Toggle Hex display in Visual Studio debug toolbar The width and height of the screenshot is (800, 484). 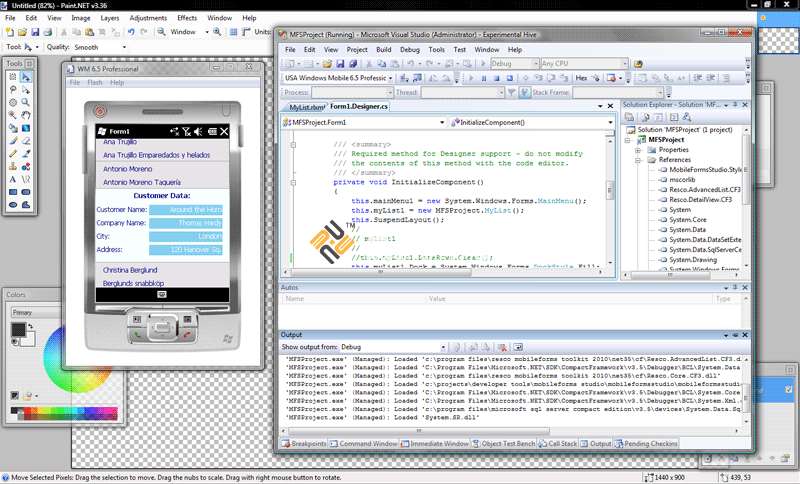click(582, 78)
